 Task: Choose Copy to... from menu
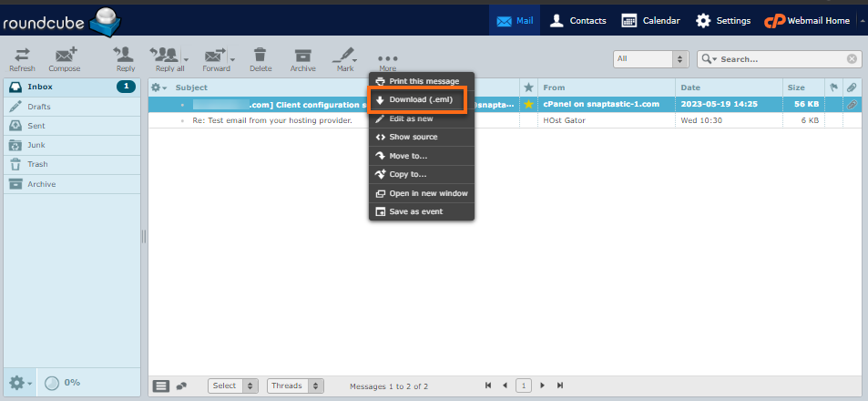coord(422,174)
